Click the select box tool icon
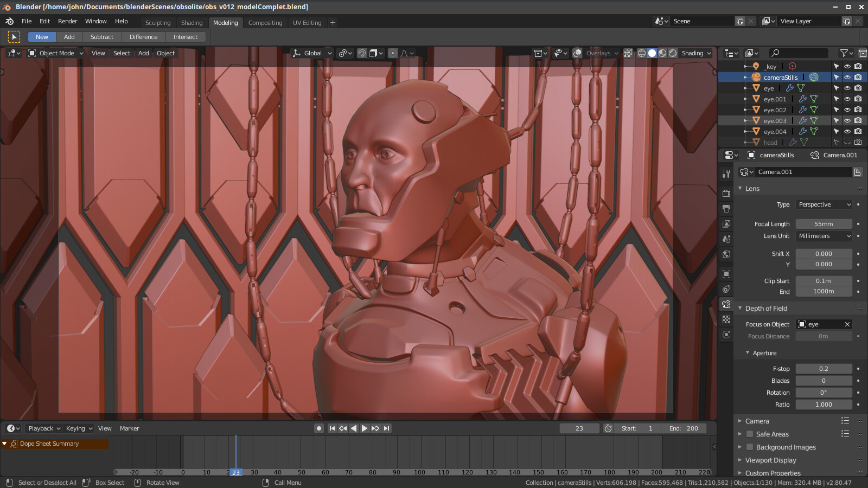Image resolution: width=868 pixels, height=488 pixels. tap(14, 37)
